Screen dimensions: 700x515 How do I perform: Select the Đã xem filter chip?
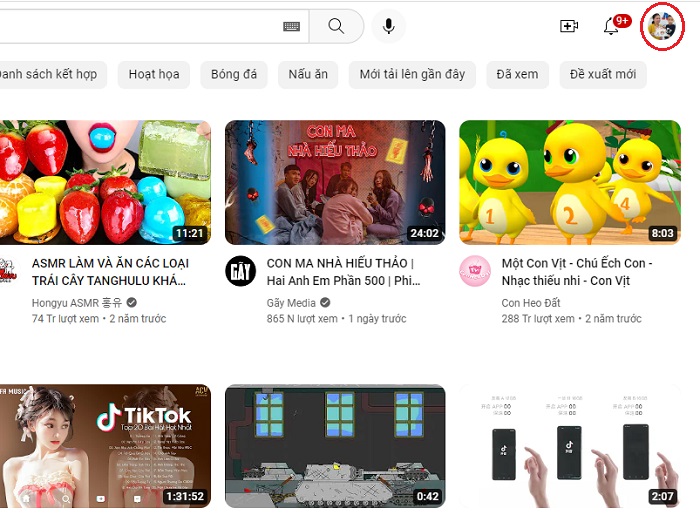517,74
